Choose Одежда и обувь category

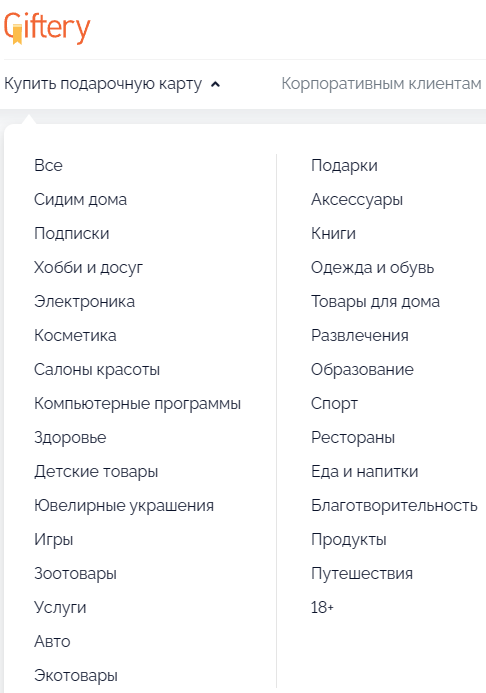[x=372, y=267]
